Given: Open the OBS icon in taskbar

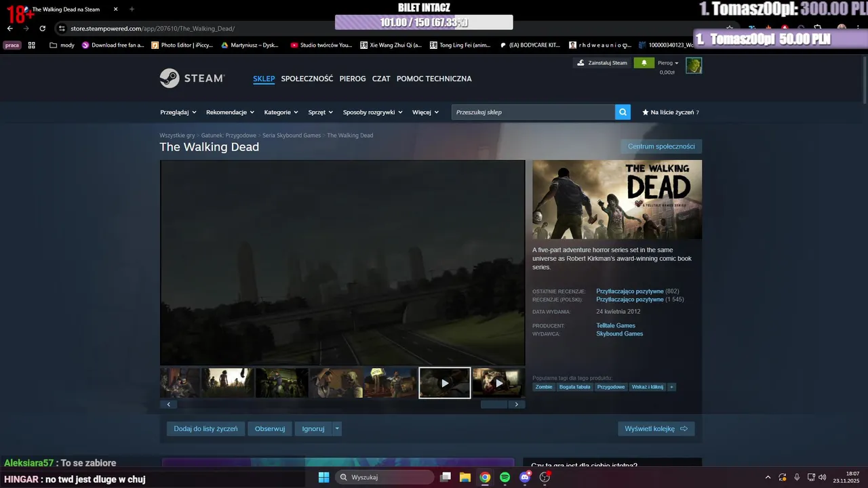Looking at the screenshot, I should pos(544,477).
